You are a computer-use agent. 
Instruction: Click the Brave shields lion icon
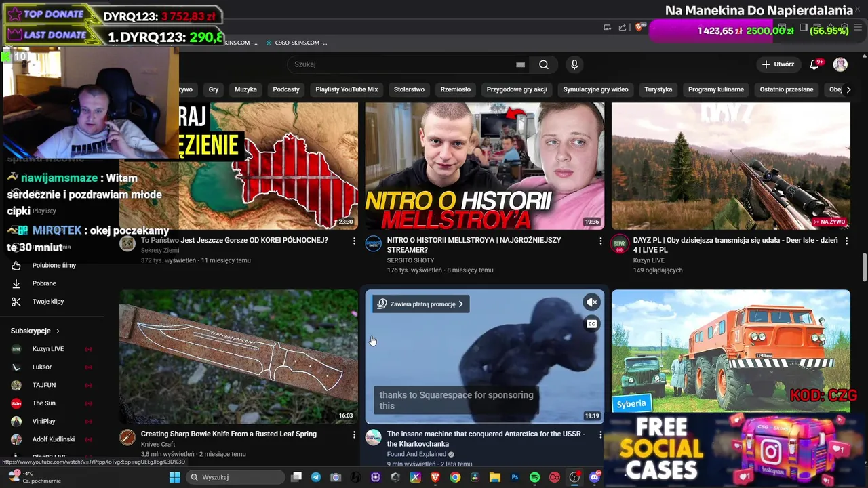(x=639, y=27)
